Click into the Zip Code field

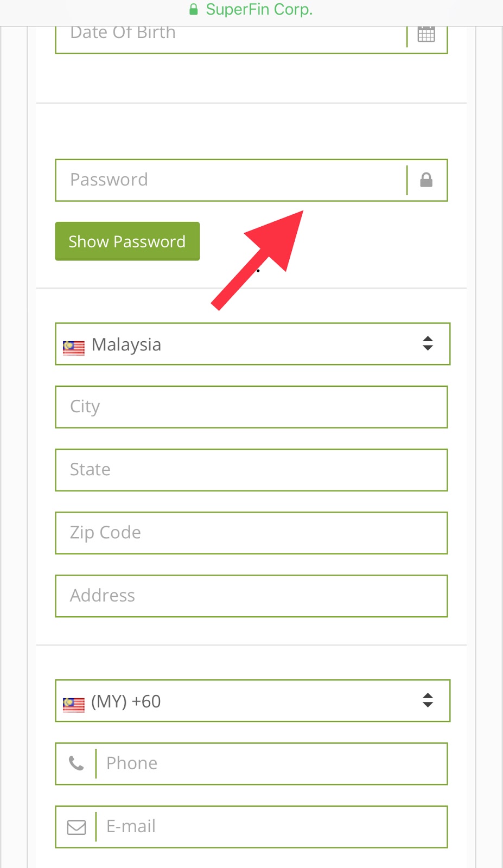[x=251, y=533]
